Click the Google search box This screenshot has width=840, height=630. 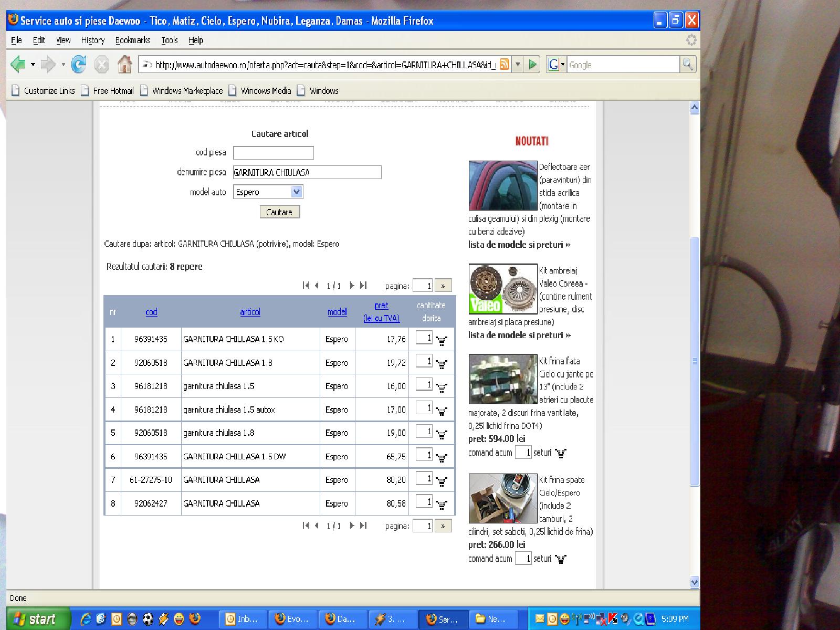click(x=623, y=65)
